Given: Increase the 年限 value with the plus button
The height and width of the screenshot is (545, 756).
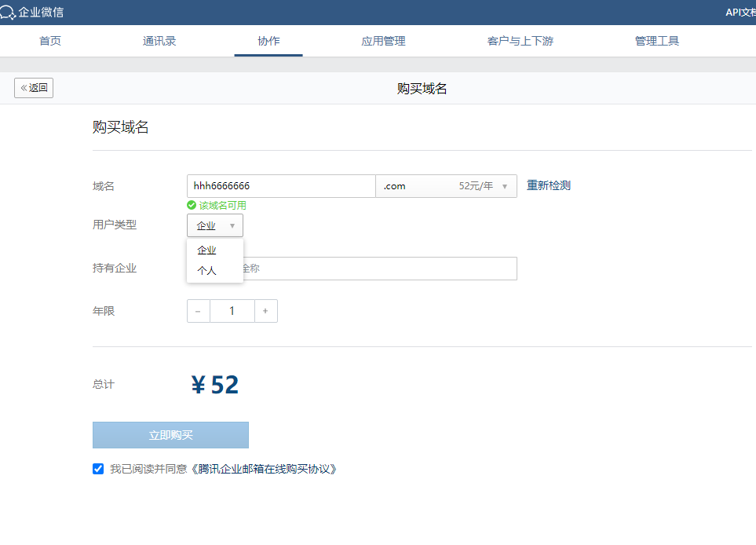Looking at the screenshot, I should pos(265,311).
